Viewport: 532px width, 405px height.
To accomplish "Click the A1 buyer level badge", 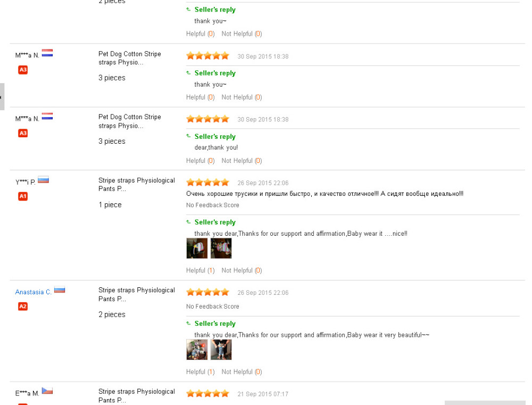I will (23, 196).
